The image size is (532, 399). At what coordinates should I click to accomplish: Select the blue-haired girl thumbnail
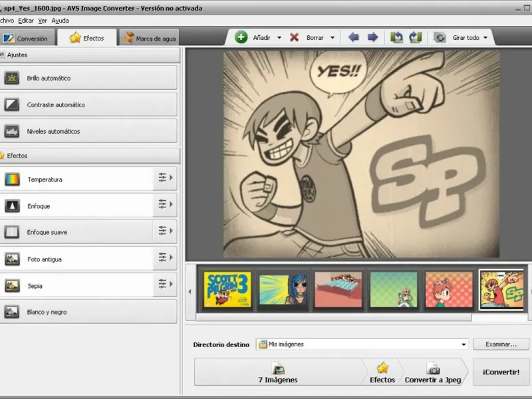point(283,290)
